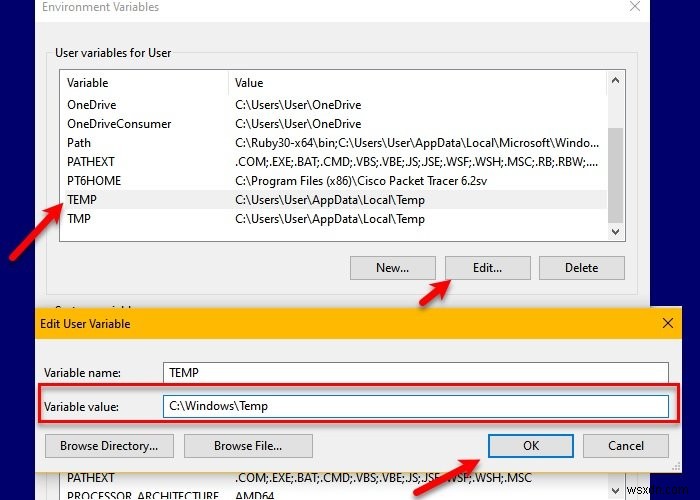Delete the selected user variable
The height and width of the screenshot is (500, 700).
click(x=581, y=267)
